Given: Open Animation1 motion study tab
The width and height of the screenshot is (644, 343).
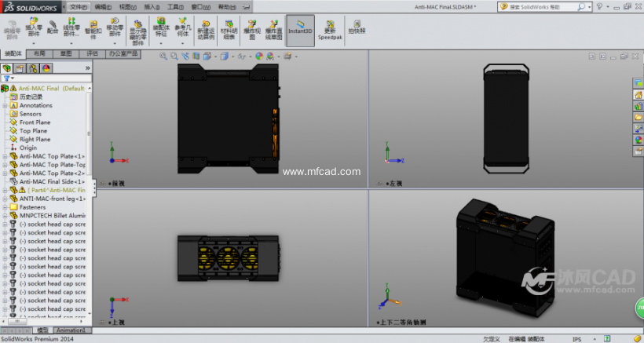Looking at the screenshot, I should coord(71,330).
